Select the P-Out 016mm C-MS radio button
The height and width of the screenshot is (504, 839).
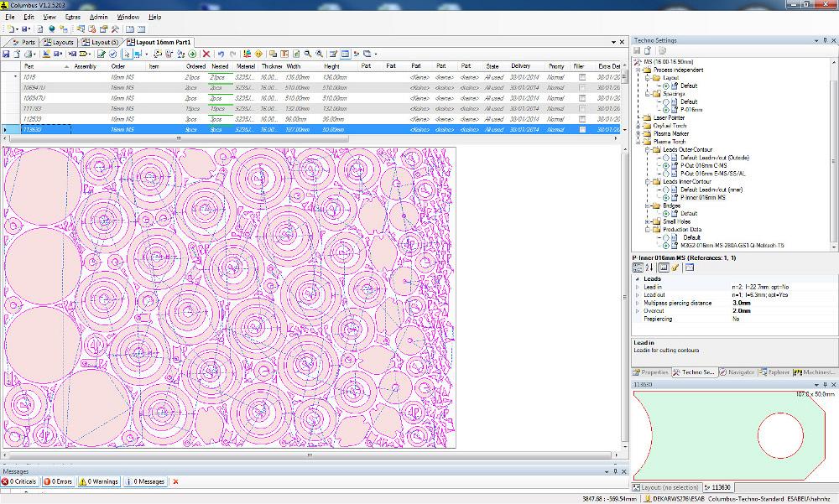point(667,165)
